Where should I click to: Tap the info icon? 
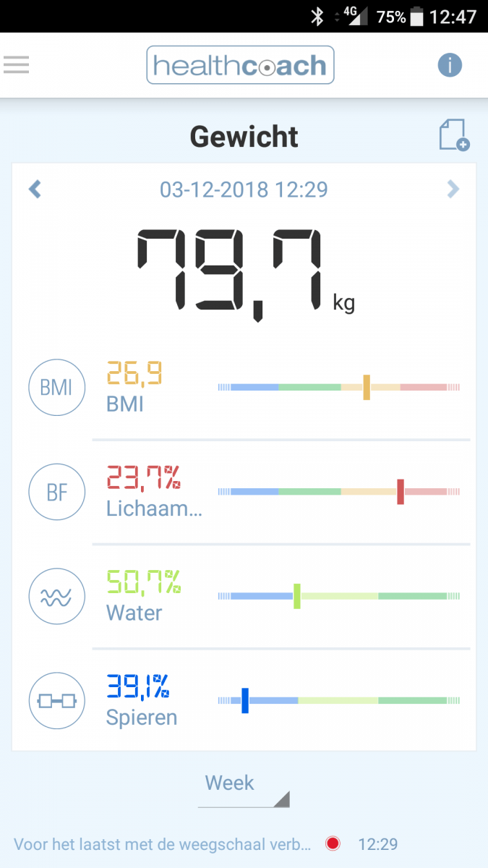point(449,65)
